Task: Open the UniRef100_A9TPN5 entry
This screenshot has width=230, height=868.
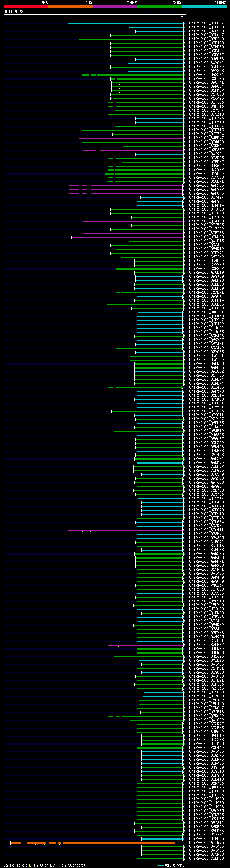Action: point(206,411)
